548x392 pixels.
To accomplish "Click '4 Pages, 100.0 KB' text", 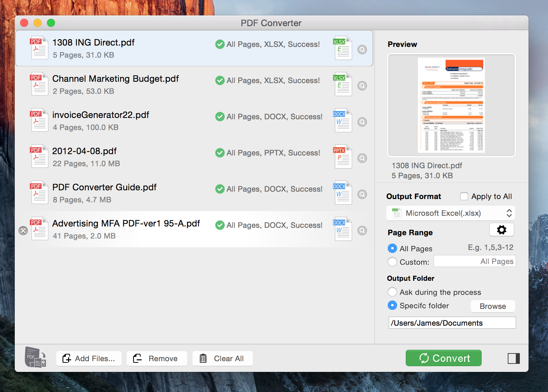I will [x=86, y=127].
